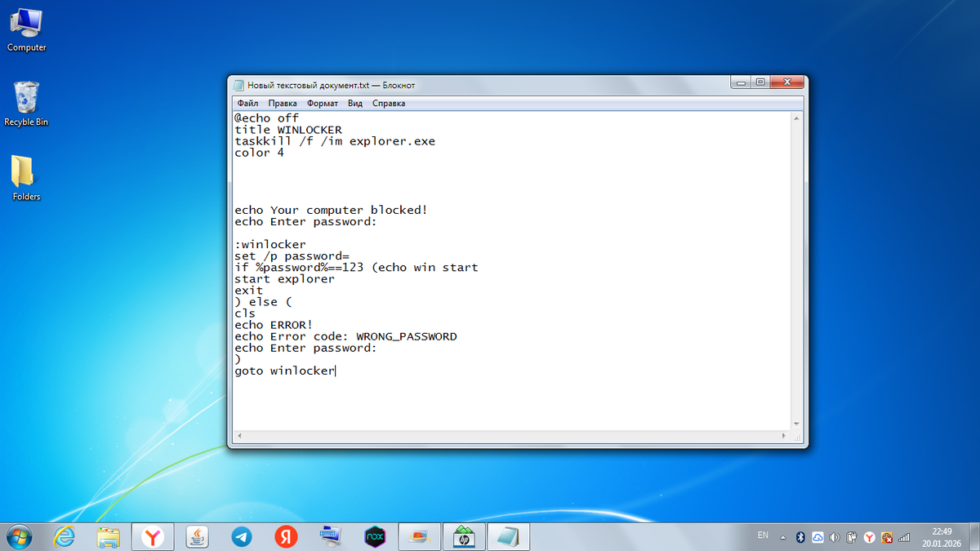Click the network globe error tray icon
Viewport: 980px width, 551px height.
[x=887, y=537]
